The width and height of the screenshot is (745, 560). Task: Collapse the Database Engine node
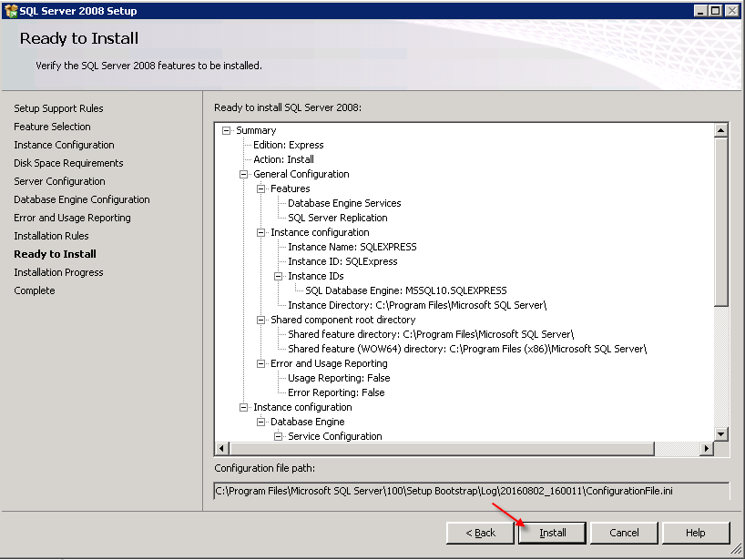[x=260, y=422]
